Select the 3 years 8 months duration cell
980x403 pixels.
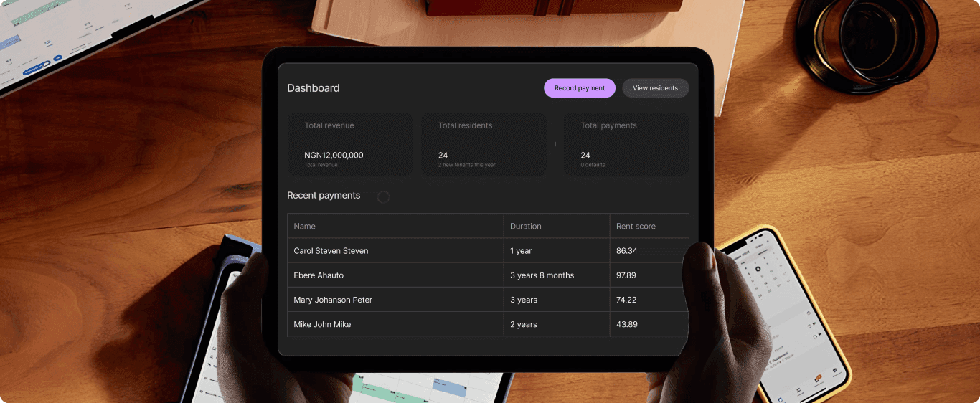pyautogui.click(x=542, y=275)
